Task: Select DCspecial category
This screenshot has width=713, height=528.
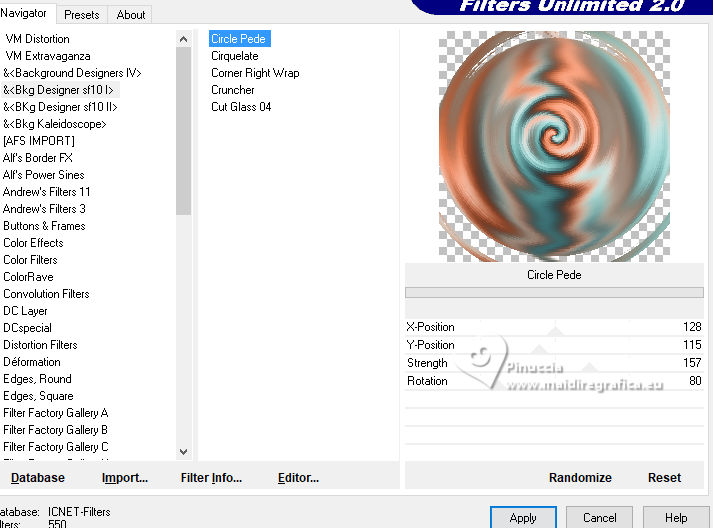Action: click(27, 328)
